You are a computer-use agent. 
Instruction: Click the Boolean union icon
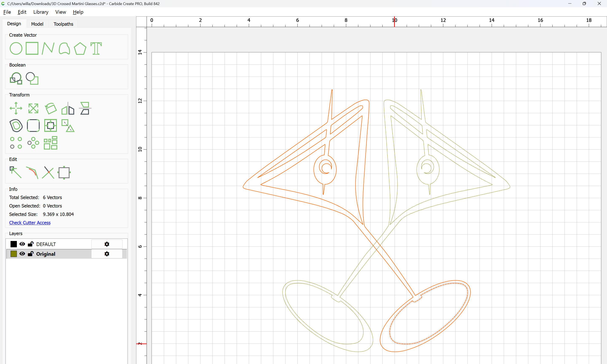(x=16, y=79)
